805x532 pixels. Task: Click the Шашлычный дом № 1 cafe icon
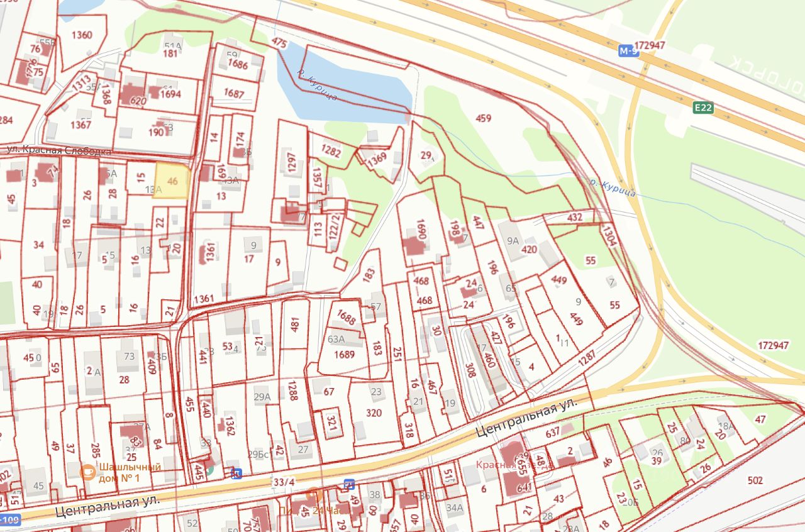pos(89,472)
